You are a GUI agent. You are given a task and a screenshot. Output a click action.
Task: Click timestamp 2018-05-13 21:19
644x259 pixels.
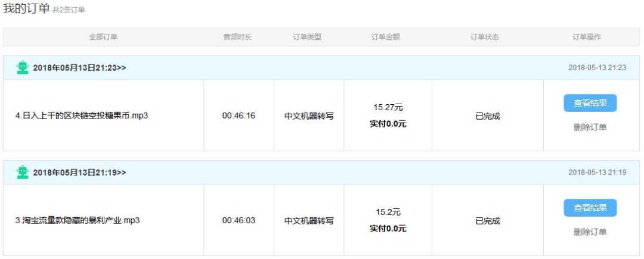[597, 173]
